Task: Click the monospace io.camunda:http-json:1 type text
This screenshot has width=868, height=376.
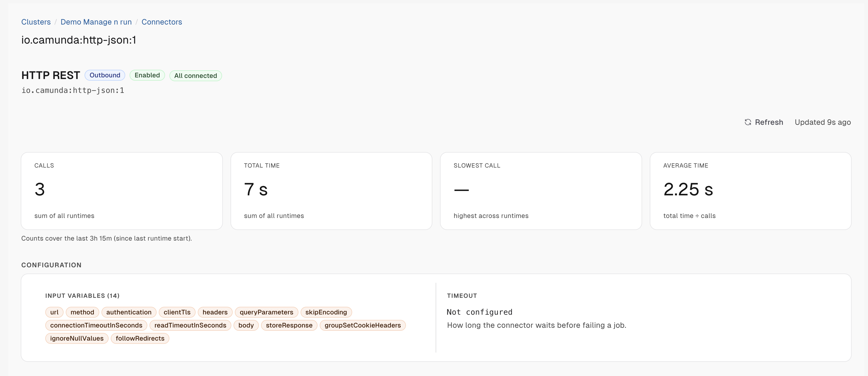Action: point(73,90)
